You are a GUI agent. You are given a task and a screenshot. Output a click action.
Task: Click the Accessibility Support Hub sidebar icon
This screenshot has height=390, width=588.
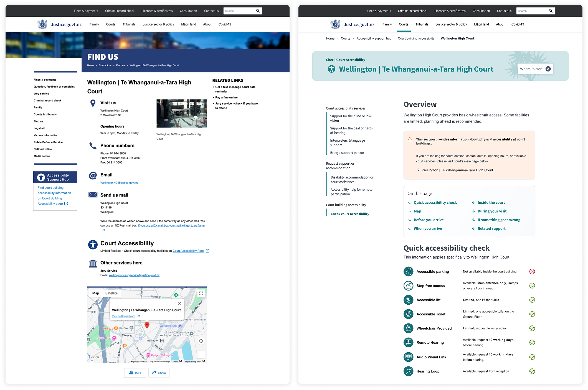[41, 177]
